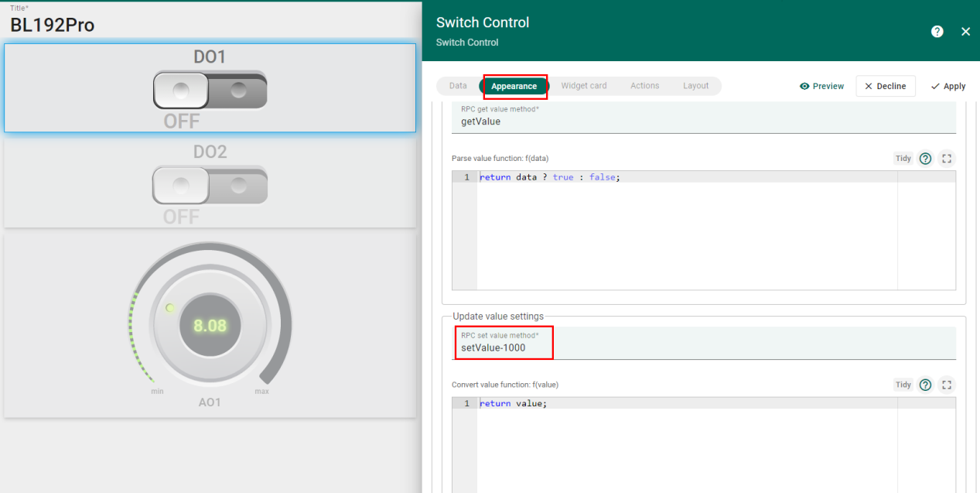Focus the RPC set value method field
The image size is (980, 493).
(x=704, y=343)
